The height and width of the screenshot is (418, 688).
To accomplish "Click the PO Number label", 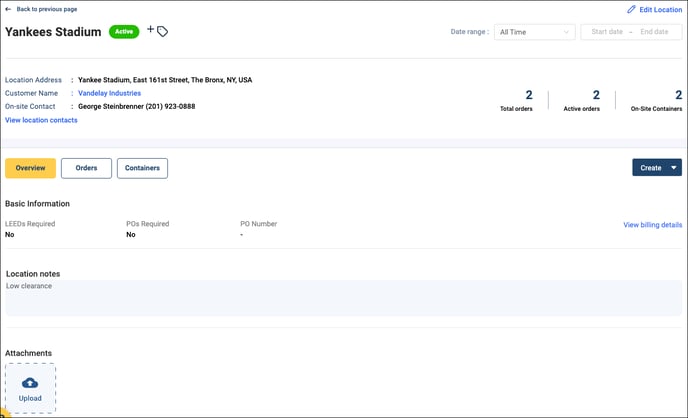I will pos(258,224).
